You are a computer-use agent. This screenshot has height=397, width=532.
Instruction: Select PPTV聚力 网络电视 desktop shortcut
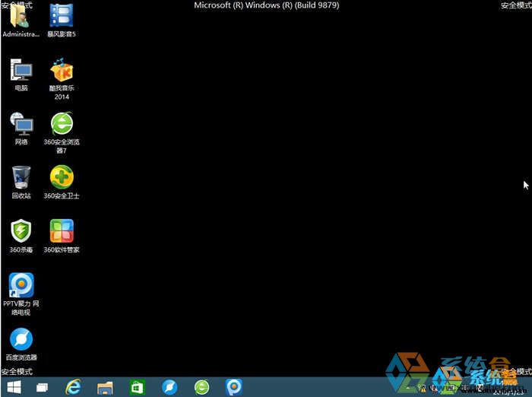pos(21,294)
